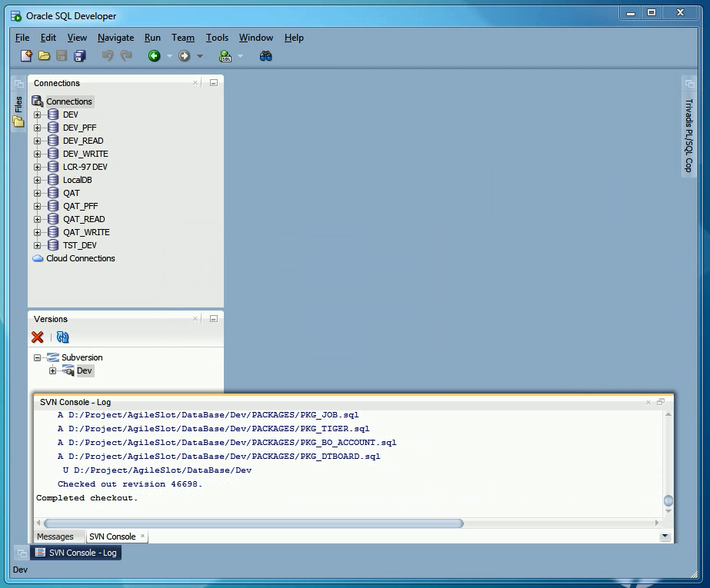Open the Run menu

pyautogui.click(x=152, y=38)
